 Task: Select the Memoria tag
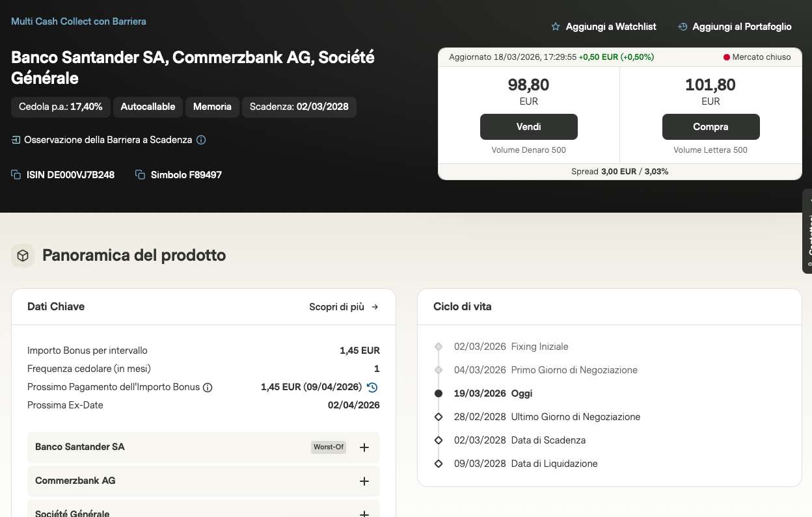tap(212, 107)
